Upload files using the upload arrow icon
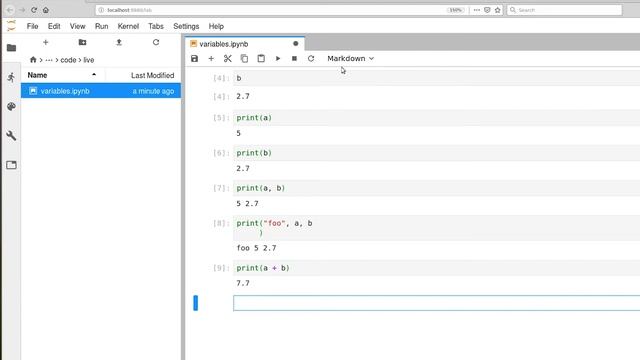This screenshot has width=640, height=360. 119,42
